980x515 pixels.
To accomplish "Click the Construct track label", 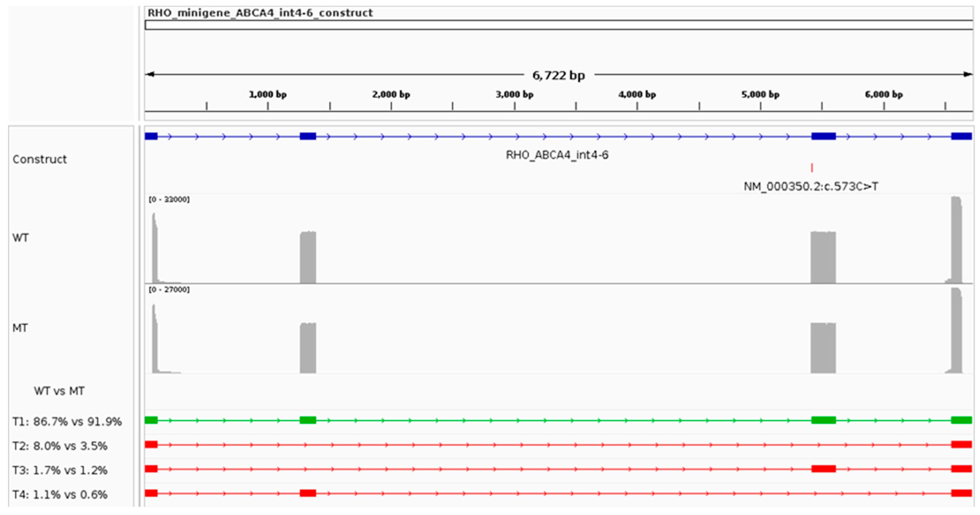I will pyautogui.click(x=40, y=159).
